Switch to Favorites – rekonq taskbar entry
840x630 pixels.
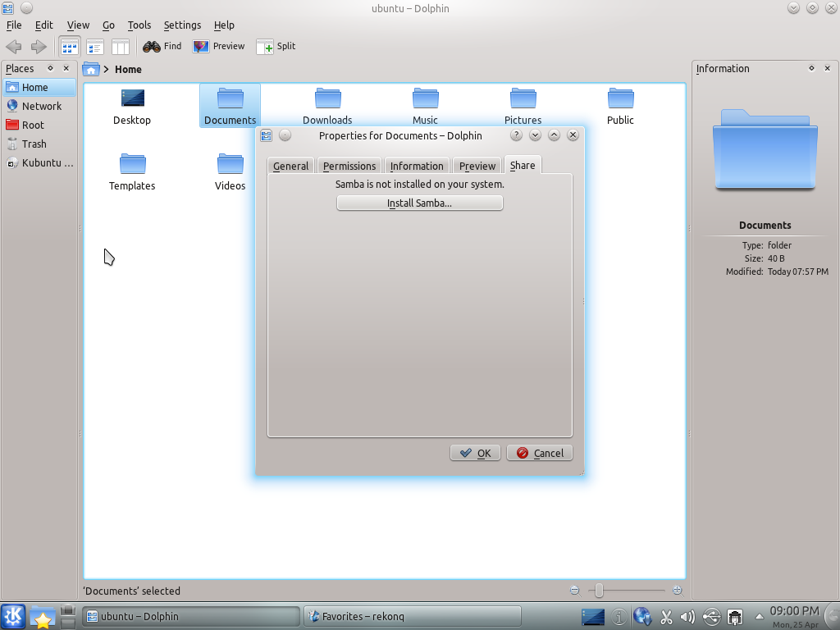click(413, 617)
